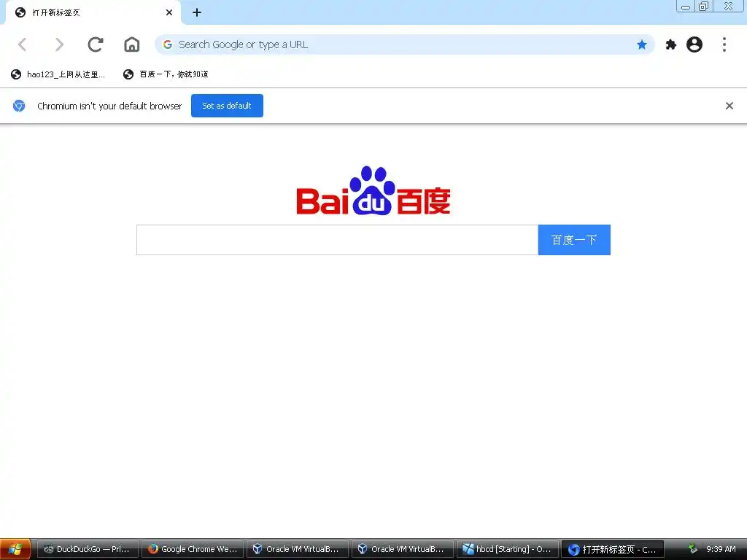Image resolution: width=747 pixels, height=560 pixels.
Task: Click the Baidu logo
Action: [373, 190]
